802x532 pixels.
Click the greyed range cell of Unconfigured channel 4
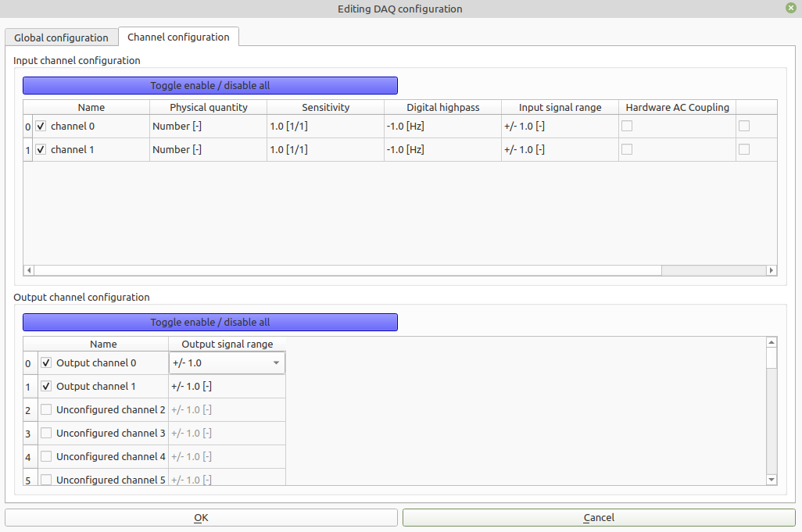click(227, 457)
